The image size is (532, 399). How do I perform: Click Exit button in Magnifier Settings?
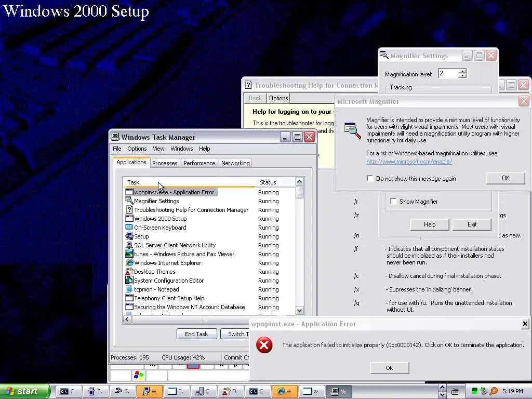472,224
